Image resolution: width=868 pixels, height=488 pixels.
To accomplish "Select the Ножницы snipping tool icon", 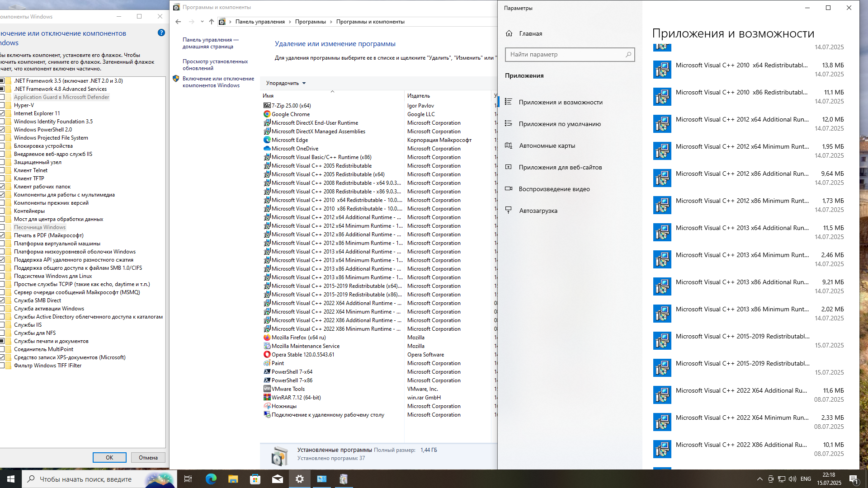I will pyautogui.click(x=267, y=406).
